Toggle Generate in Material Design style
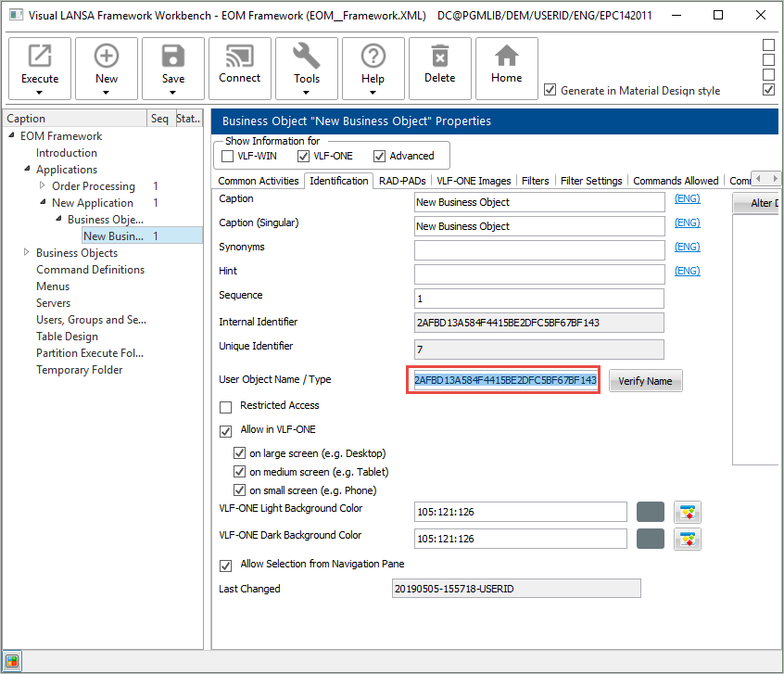Screen dimensions: 784x674 pos(550,90)
